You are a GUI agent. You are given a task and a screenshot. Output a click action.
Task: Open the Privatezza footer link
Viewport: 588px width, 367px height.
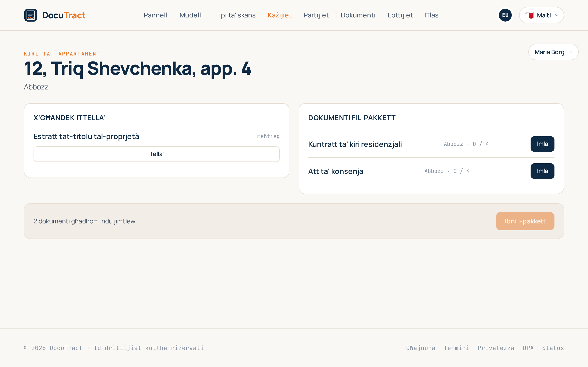tap(496, 348)
